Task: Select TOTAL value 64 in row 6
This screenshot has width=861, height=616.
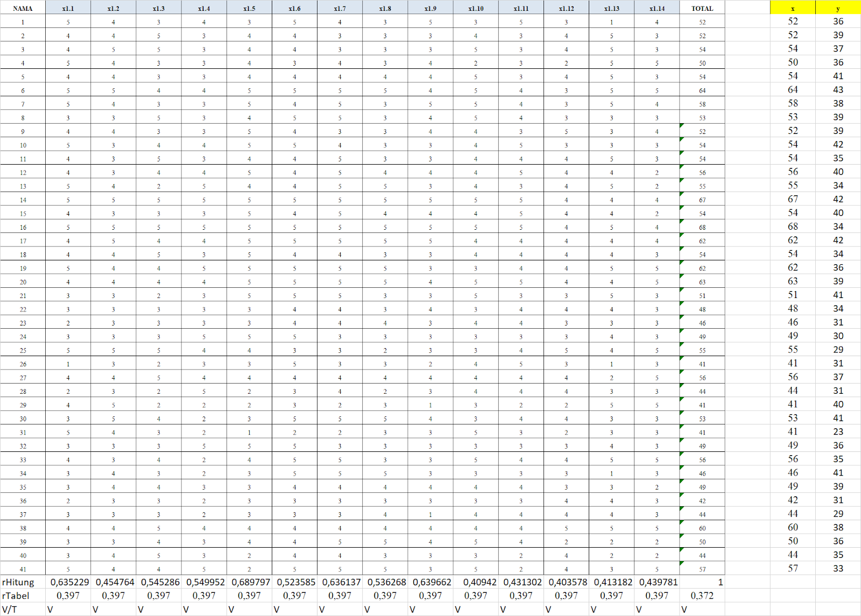Action: (702, 91)
